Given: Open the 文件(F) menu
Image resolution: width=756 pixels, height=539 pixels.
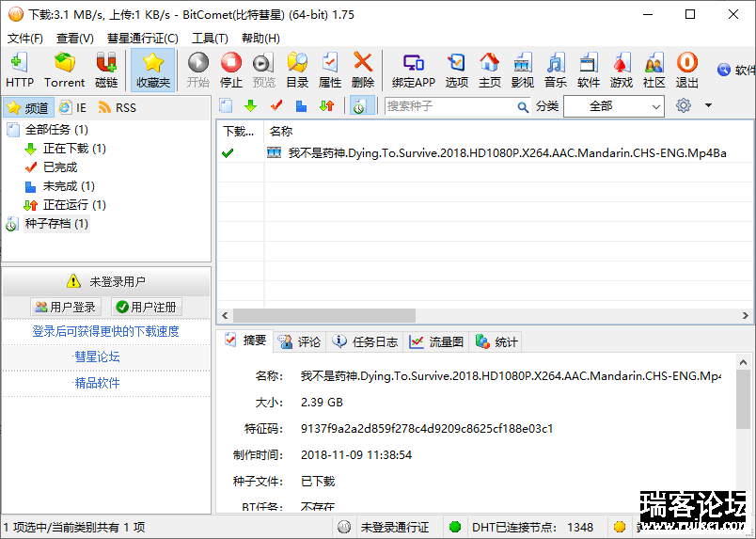Looking at the screenshot, I should pos(25,39).
